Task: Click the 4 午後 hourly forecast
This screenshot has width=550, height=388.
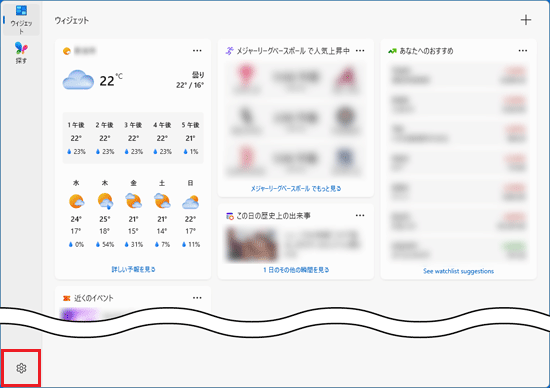Action: pos(162,138)
